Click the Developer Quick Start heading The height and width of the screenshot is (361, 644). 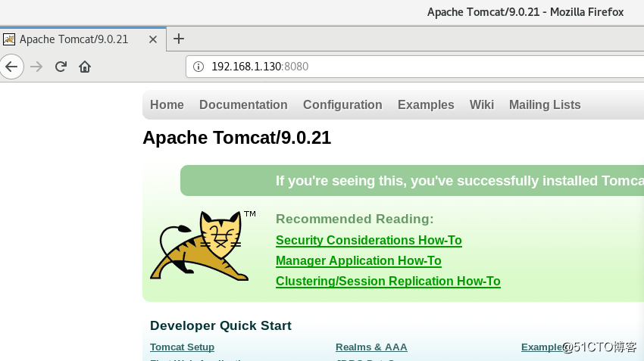[220, 325]
